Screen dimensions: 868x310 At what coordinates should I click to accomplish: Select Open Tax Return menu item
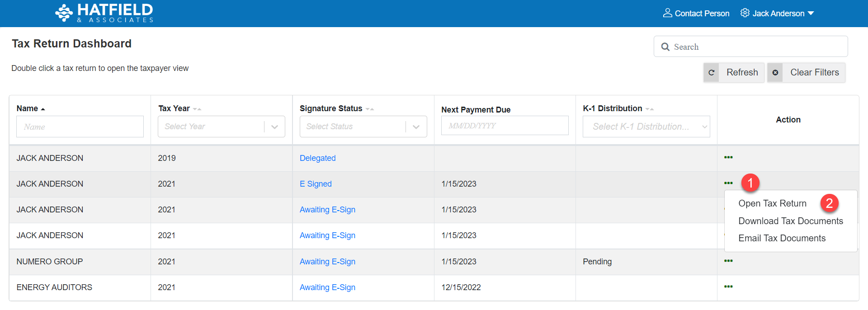coord(772,203)
